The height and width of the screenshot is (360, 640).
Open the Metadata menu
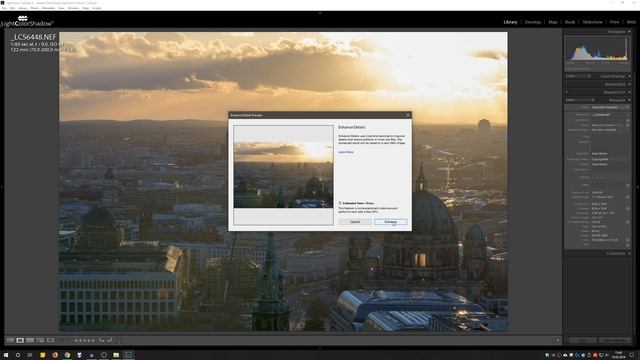point(49,8)
